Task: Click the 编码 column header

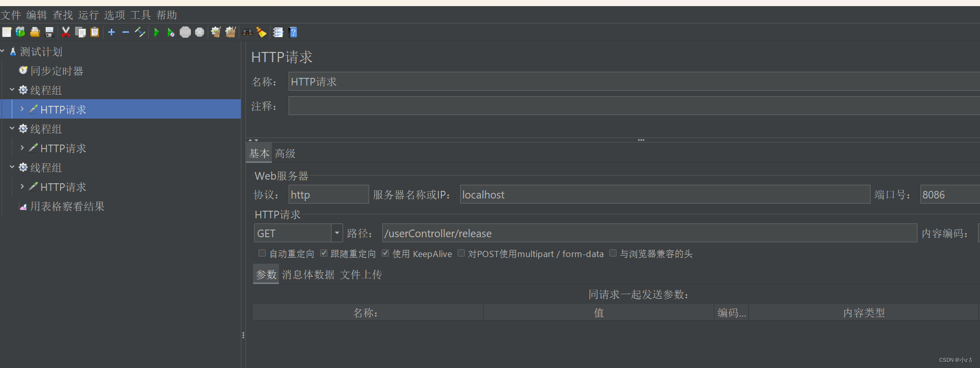Action: tap(732, 313)
